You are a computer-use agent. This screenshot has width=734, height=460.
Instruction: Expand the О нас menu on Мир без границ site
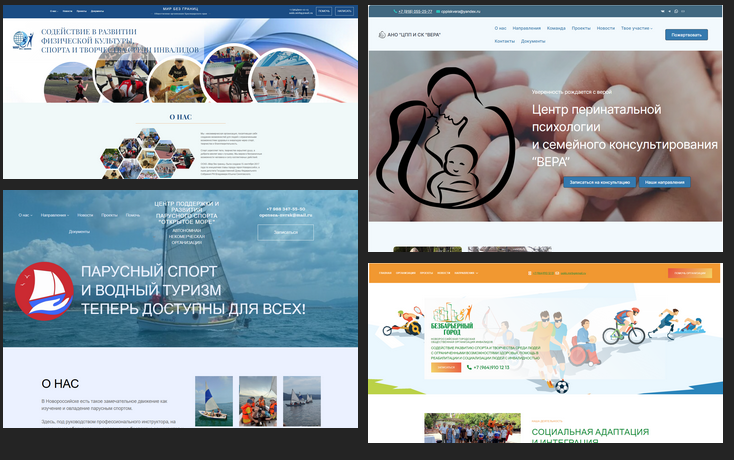[54, 11]
